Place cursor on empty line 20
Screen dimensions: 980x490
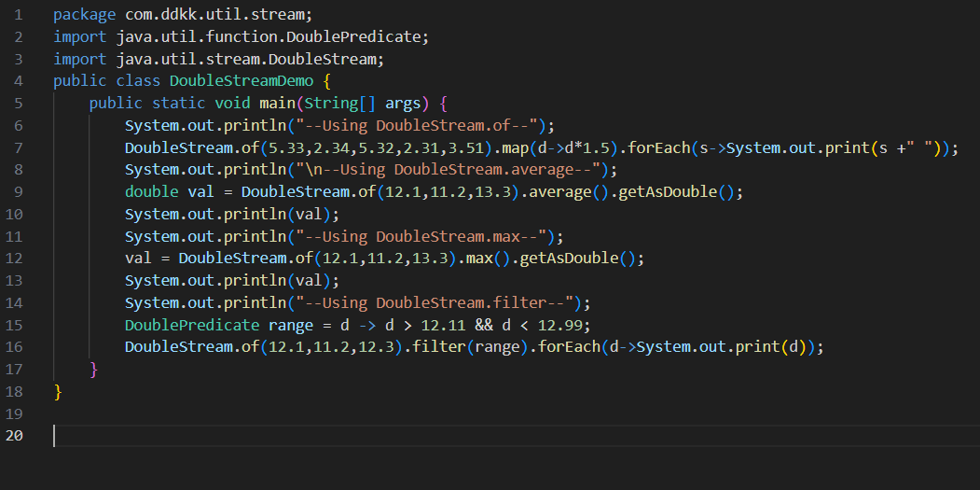[280, 436]
